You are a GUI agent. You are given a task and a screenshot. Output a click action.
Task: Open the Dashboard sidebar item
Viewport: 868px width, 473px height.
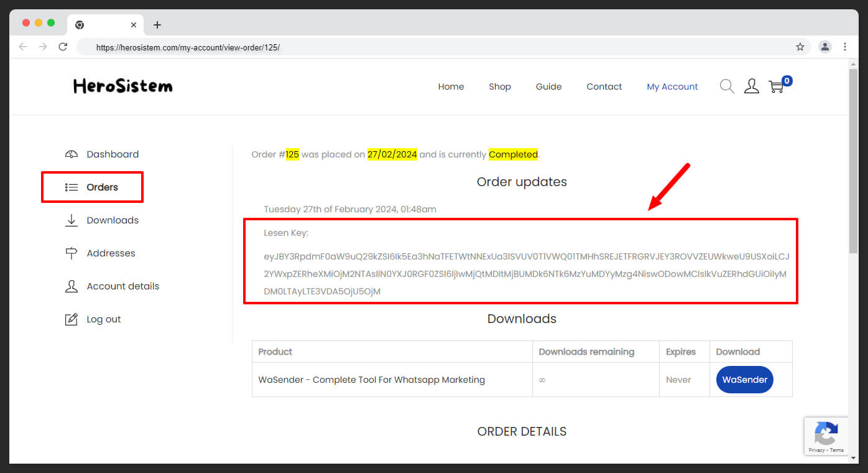(112, 154)
